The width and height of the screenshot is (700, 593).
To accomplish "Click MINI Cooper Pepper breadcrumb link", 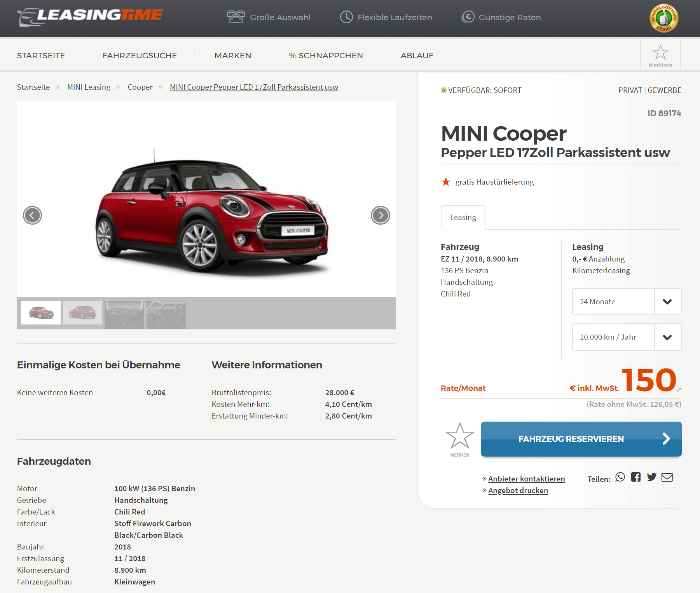I will [x=254, y=87].
